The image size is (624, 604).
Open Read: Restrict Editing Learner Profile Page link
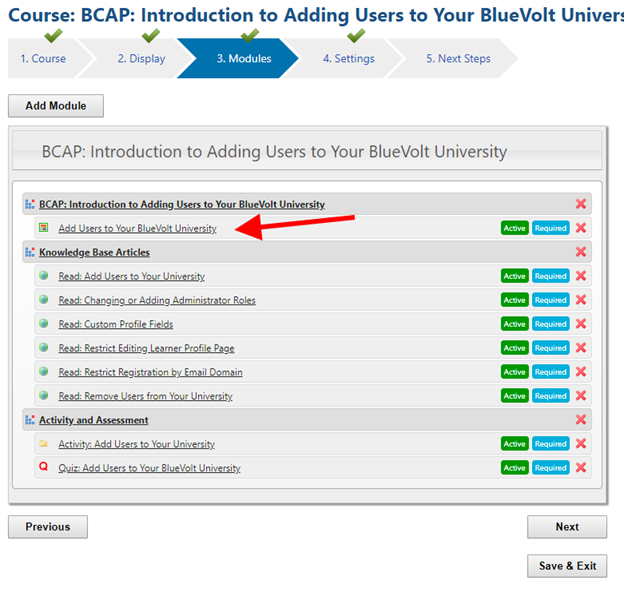[x=146, y=348]
